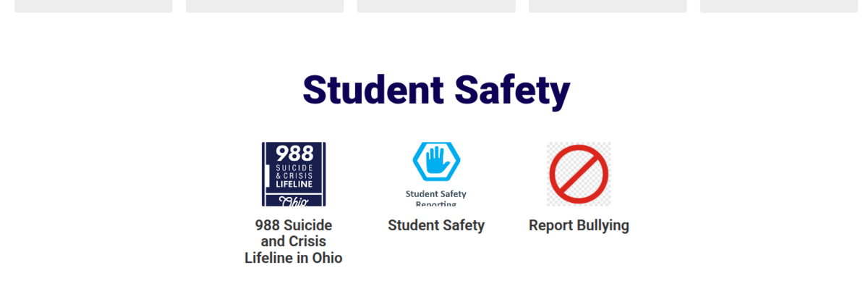This screenshot has width=868, height=281.
Task: Click the large Student Safety heading
Action: tap(436, 91)
